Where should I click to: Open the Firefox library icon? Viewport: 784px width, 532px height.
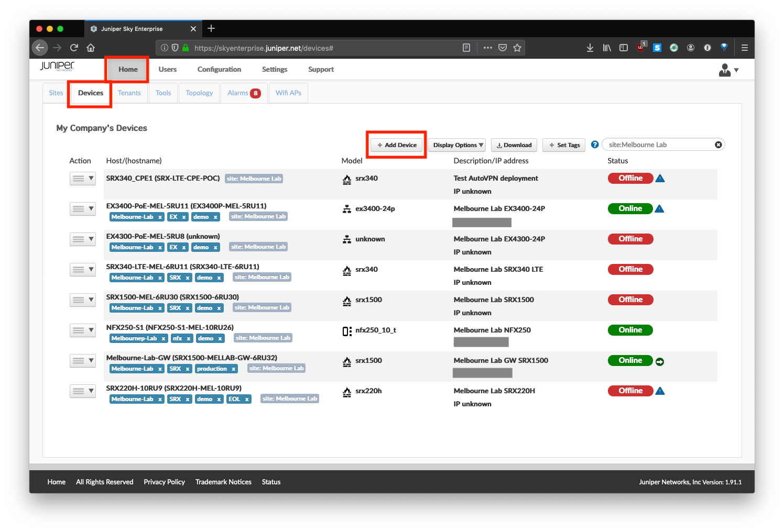coord(607,48)
